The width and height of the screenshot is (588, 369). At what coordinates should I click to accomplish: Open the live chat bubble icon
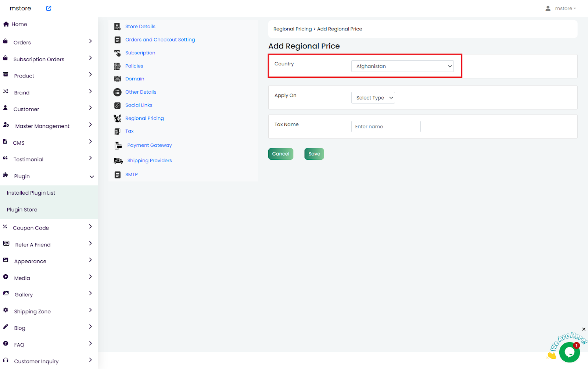pyautogui.click(x=569, y=352)
